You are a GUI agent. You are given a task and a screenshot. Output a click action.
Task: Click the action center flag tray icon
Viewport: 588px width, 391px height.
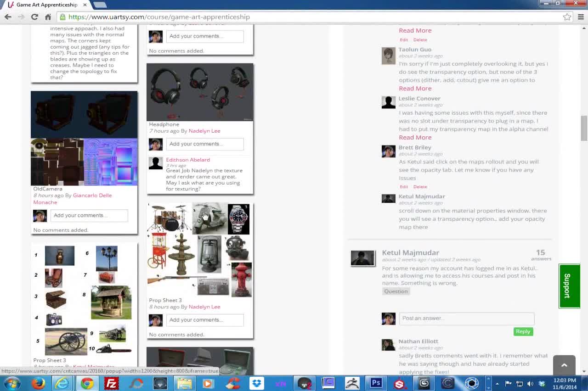508,384
